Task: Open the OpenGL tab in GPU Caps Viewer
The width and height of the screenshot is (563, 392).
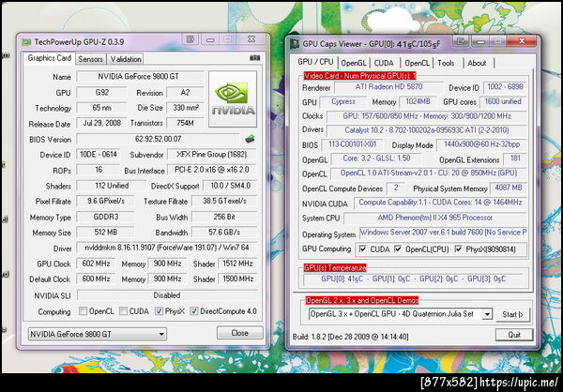Action: pos(354,63)
